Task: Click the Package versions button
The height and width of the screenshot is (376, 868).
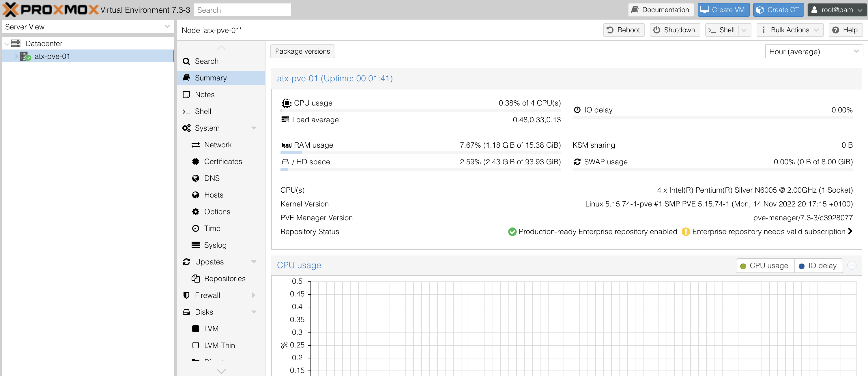Action: coord(302,51)
